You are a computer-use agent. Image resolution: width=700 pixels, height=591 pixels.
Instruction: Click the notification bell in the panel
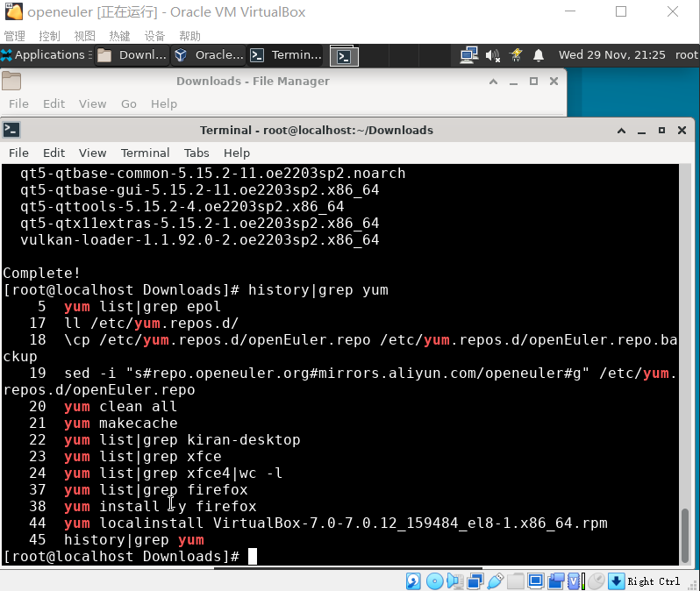(539, 54)
